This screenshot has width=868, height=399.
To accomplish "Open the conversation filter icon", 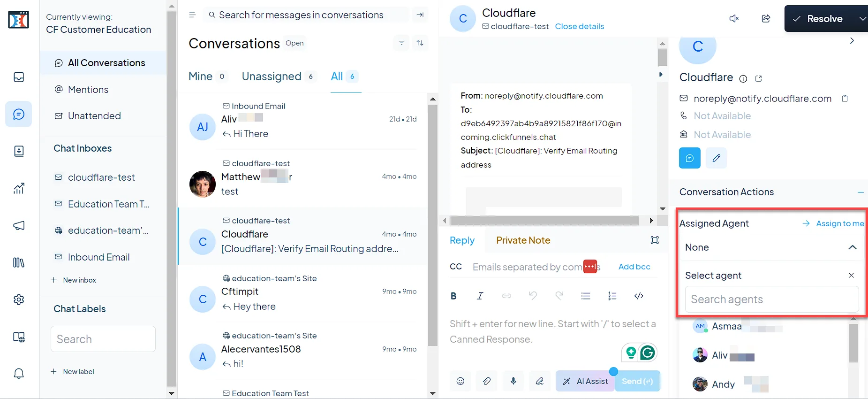I will click(x=401, y=43).
